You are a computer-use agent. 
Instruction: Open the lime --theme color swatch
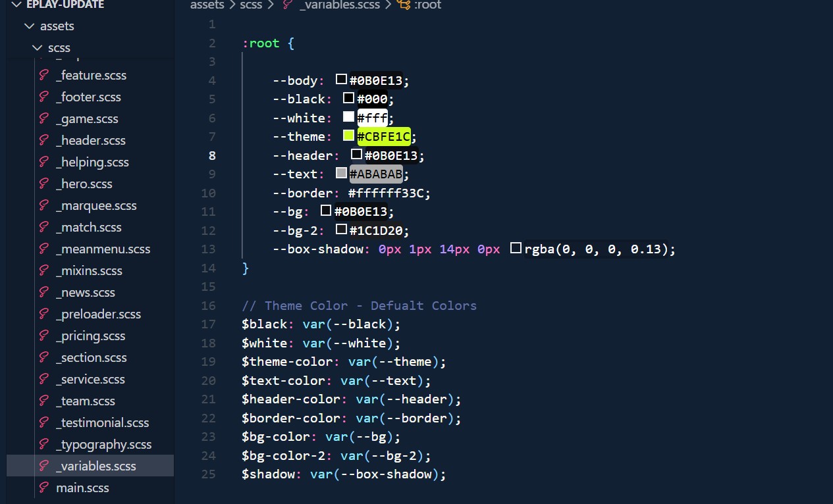point(349,136)
